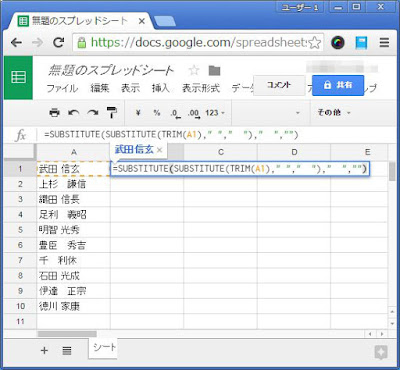Click cell containing 徳川 家康

pos(74,306)
